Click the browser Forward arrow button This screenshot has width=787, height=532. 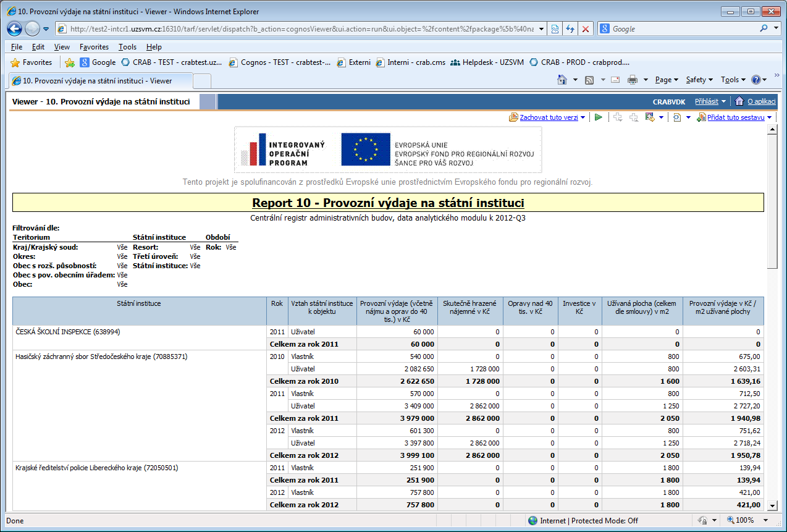pyautogui.click(x=32, y=28)
